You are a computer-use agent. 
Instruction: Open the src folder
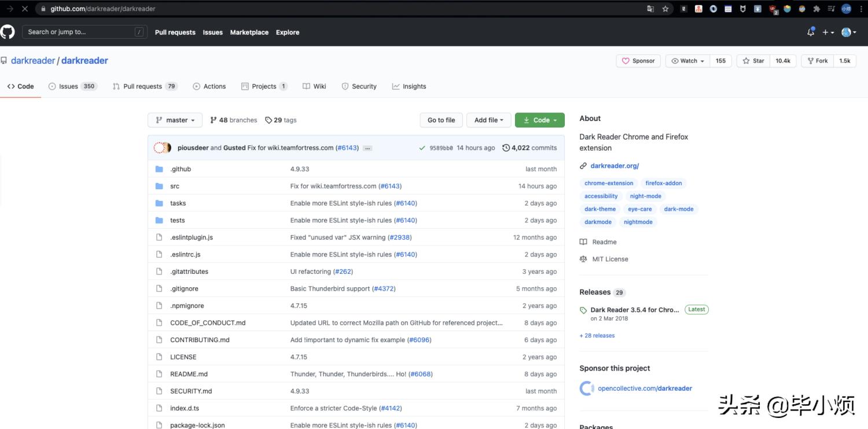175,186
